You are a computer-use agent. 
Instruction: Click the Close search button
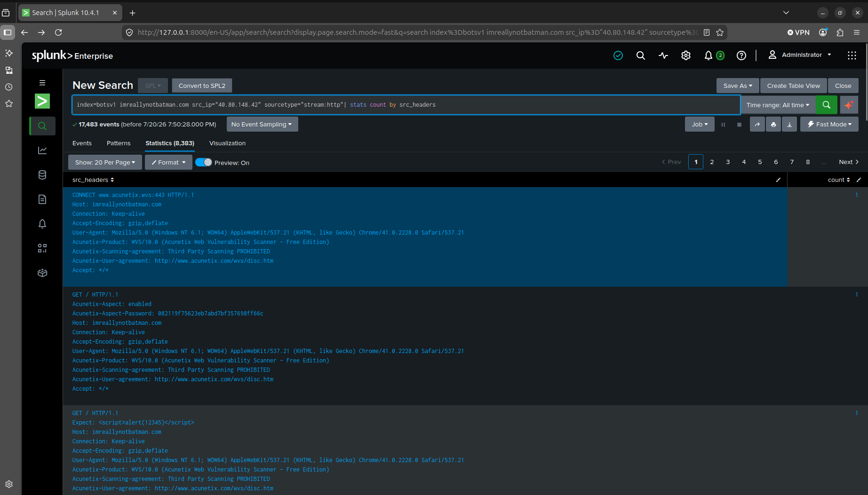point(843,86)
